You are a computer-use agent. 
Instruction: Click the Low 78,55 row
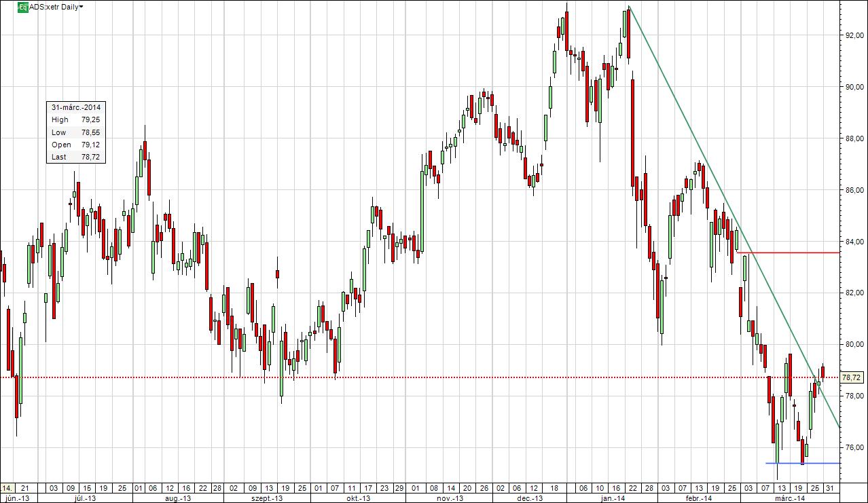click(76, 132)
